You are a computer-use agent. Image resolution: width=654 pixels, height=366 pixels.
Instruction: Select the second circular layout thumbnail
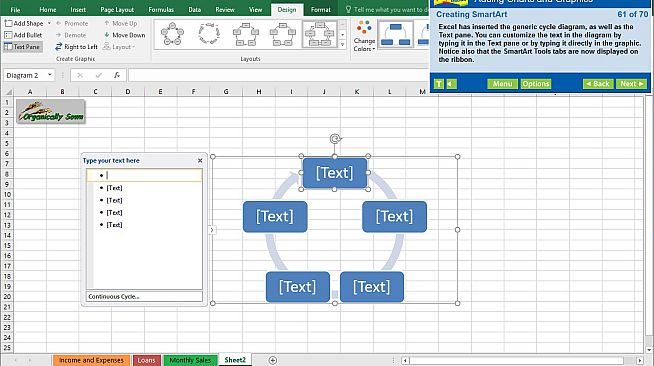pos(209,34)
